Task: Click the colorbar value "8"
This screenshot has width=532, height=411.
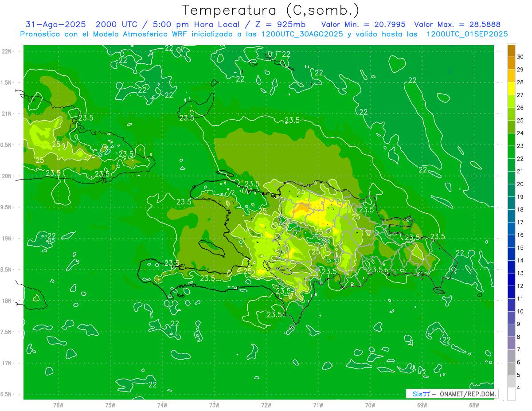Action: [519, 337]
